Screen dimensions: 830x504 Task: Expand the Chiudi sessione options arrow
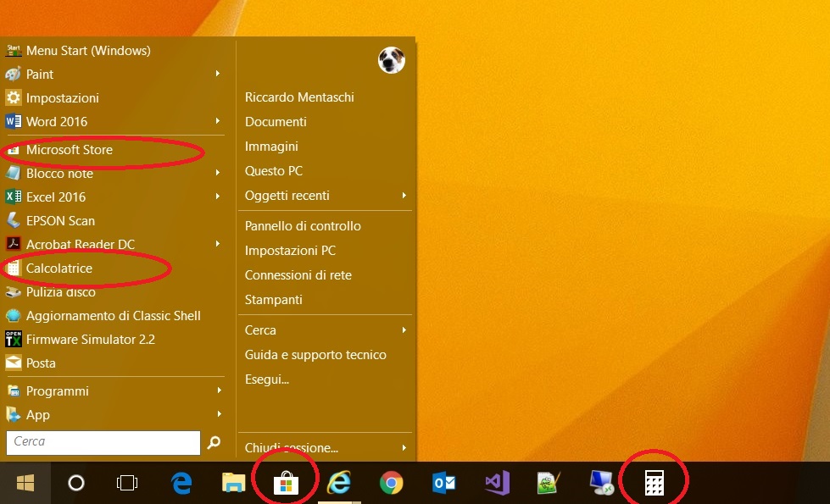404,447
